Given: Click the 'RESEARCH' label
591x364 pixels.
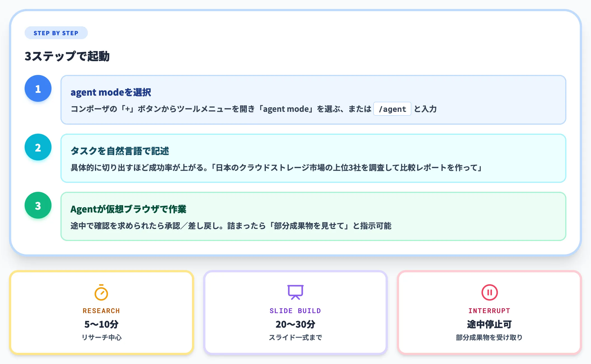Looking at the screenshot, I should click(x=101, y=311).
